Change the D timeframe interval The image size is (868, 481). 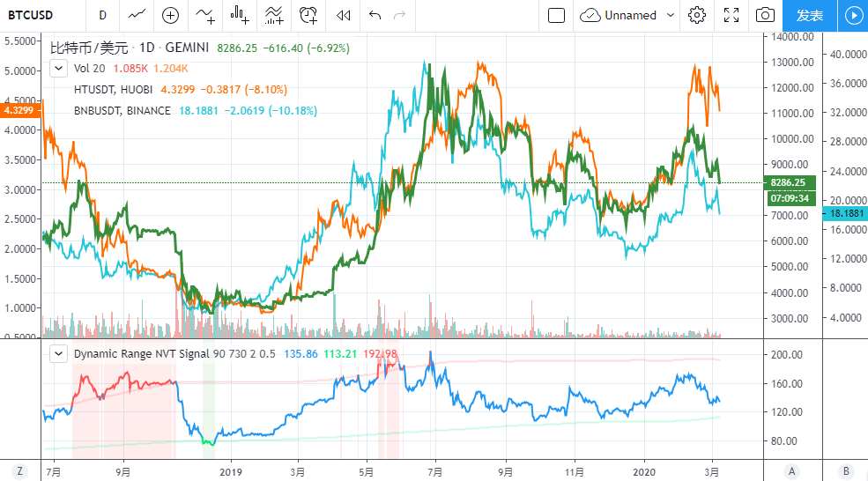point(102,16)
